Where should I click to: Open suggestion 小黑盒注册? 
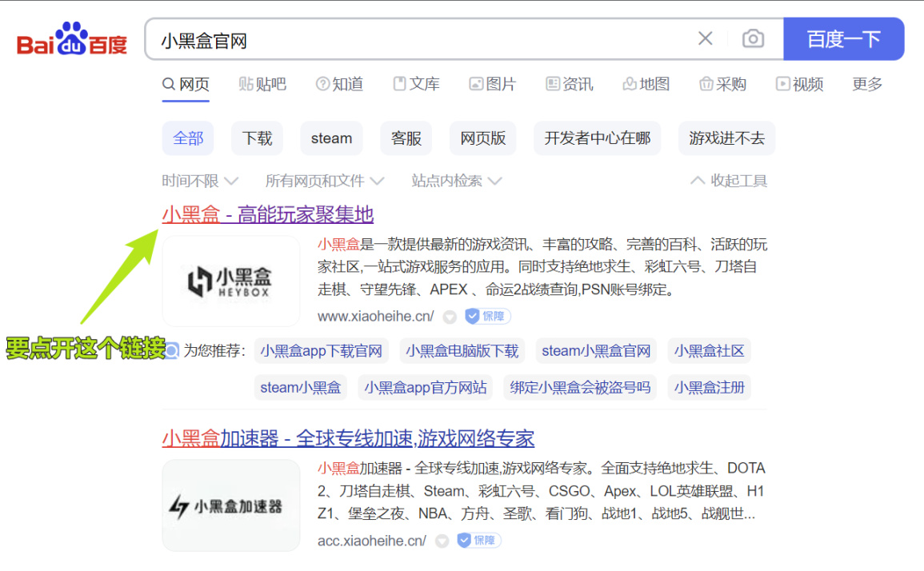(709, 388)
